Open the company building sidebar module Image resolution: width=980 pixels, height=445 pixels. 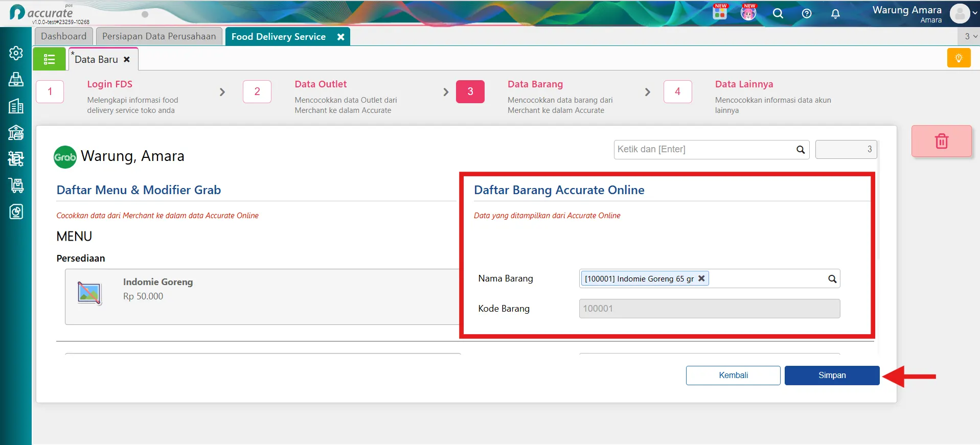(x=16, y=106)
